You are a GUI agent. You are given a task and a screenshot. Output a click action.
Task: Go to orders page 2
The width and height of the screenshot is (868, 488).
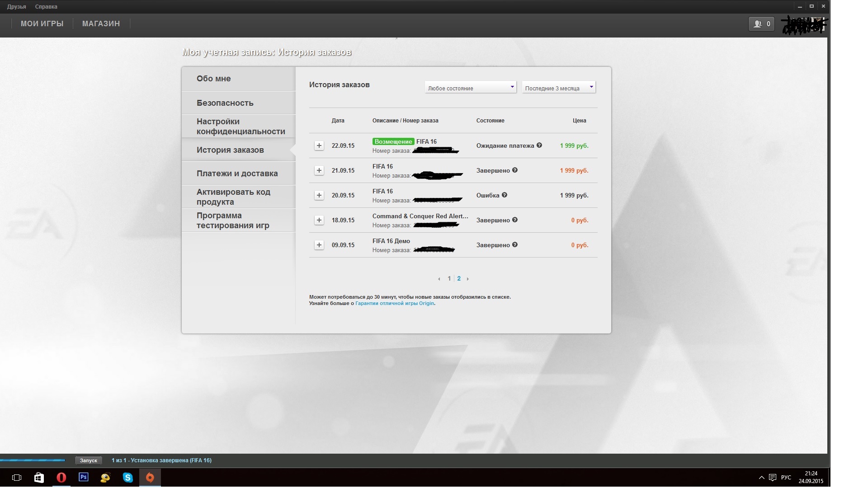459,279
